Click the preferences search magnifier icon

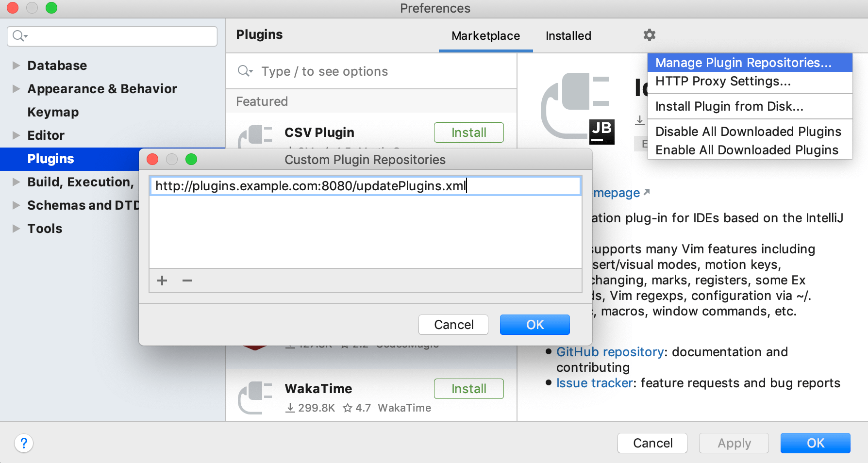tap(20, 36)
